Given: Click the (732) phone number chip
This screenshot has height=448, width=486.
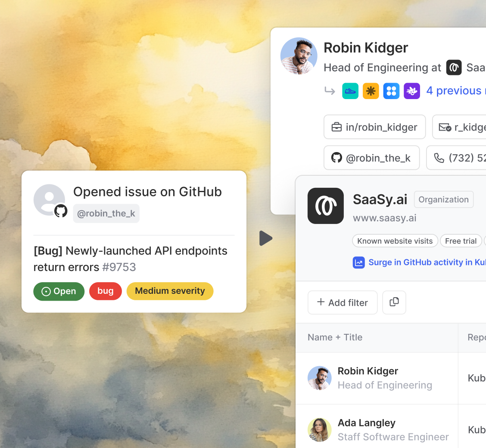Looking at the screenshot, I should point(456,158).
